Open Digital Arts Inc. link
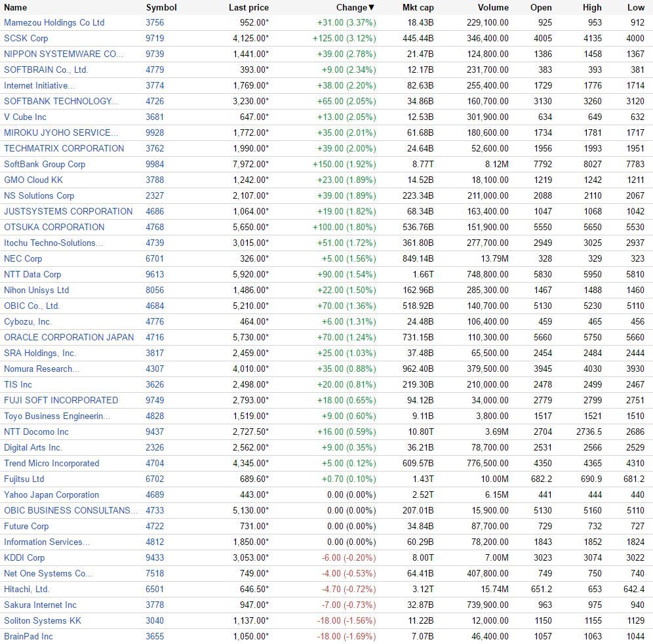 pyautogui.click(x=33, y=447)
